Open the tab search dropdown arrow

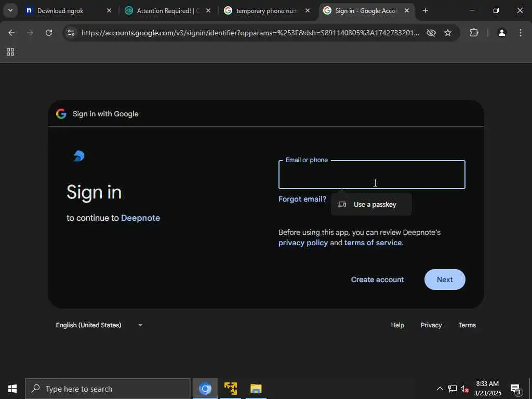pyautogui.click(x=10, y=10)
